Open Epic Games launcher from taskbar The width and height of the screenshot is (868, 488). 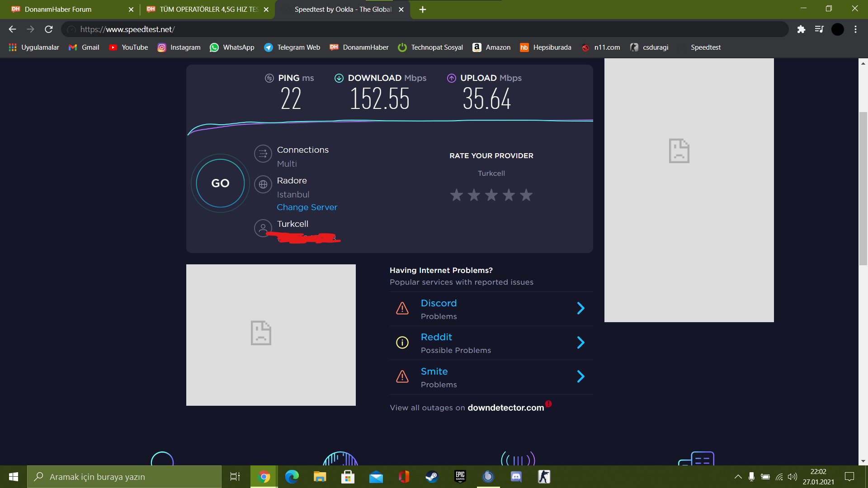click(x=460, y=477)
